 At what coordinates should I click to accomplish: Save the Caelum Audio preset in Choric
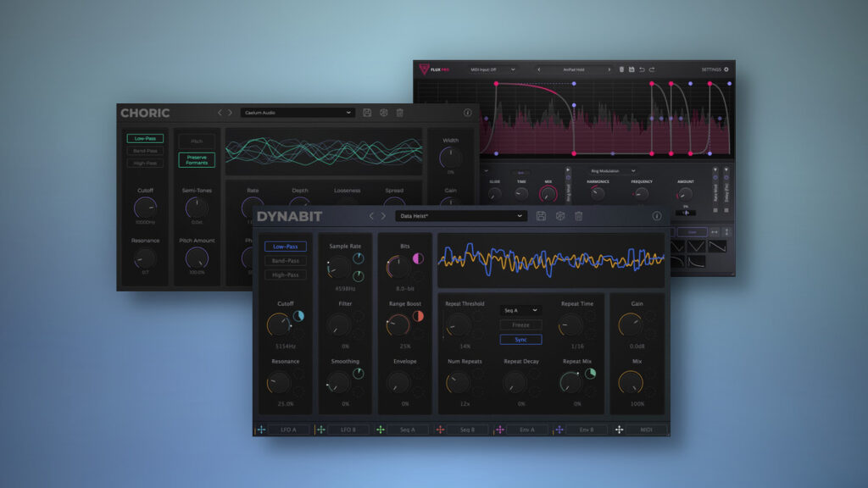pyautogui.click(x=367, y=113)
